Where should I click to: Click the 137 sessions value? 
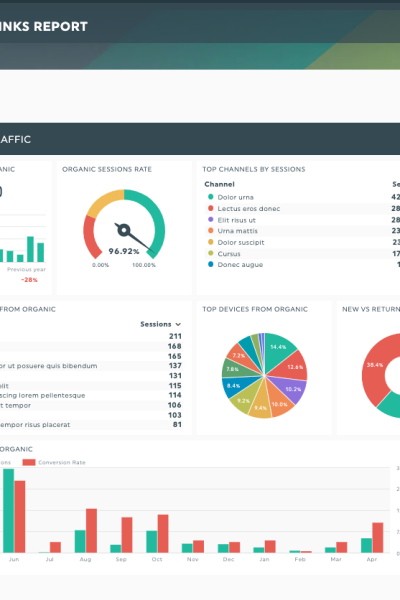(175, 365)
